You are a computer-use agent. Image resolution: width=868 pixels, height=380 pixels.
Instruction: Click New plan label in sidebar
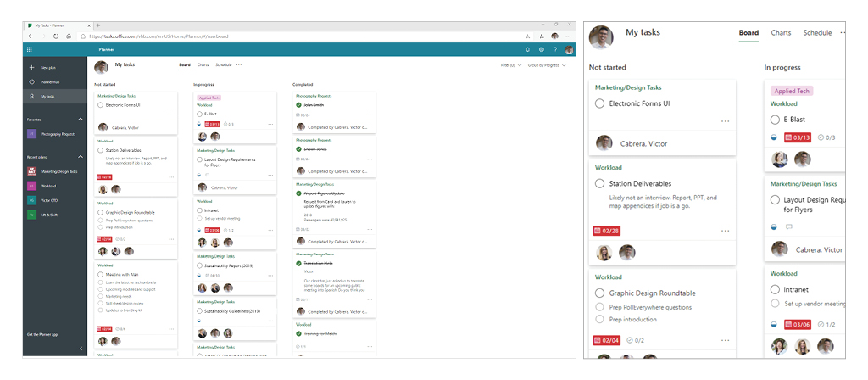click(48, 68)
